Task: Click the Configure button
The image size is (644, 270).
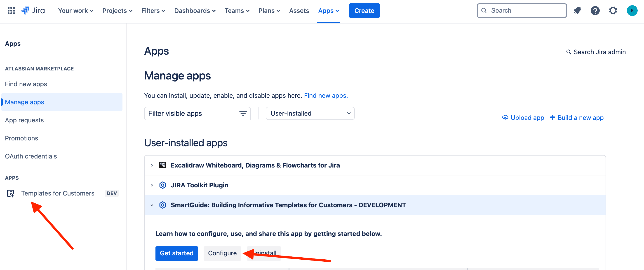Action: tap(222, 253)
